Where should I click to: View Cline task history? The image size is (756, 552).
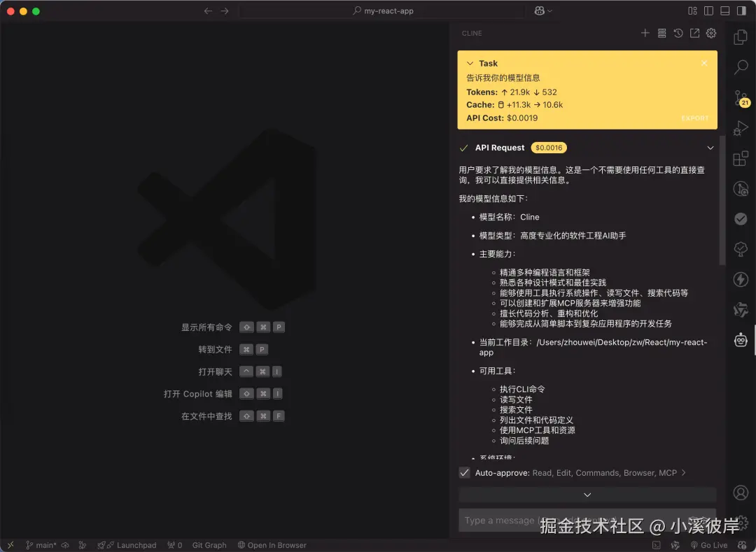point(678,33)
